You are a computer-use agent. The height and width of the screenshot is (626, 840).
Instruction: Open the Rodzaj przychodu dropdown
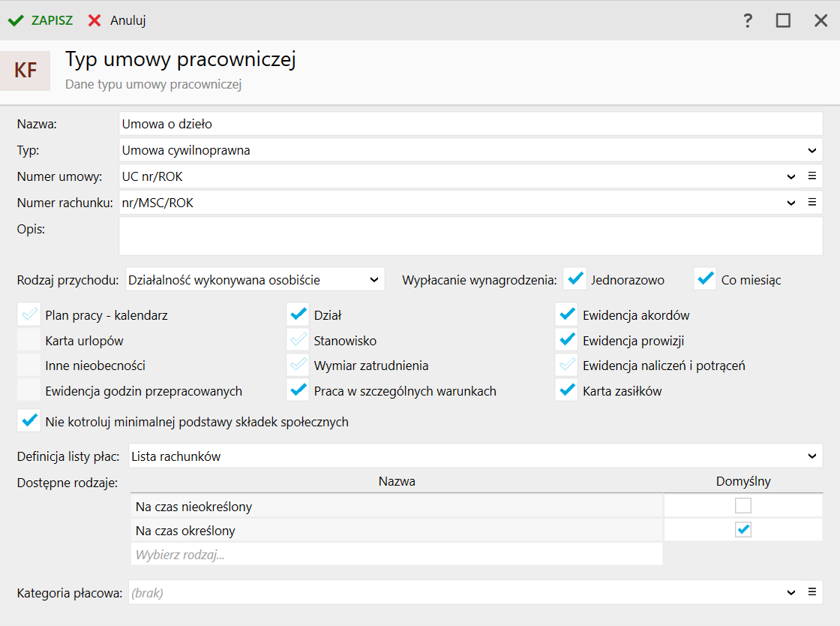pyautogui.click(x=374, y=280)
